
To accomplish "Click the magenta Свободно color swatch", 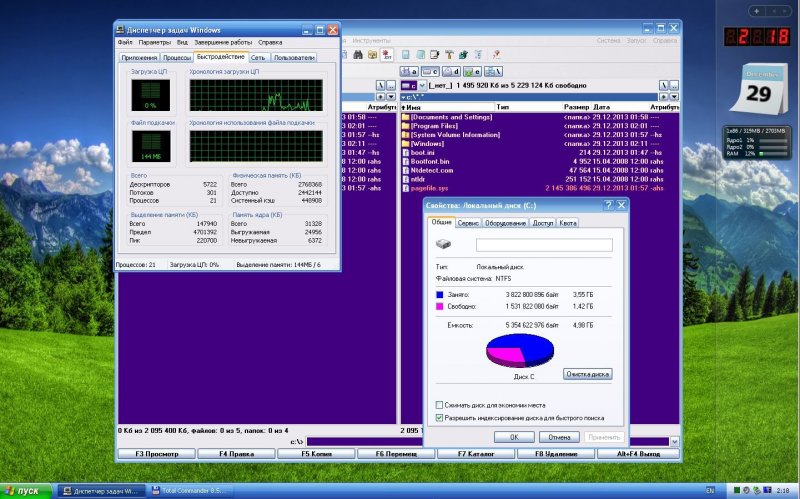I will [x=440, y=307].
